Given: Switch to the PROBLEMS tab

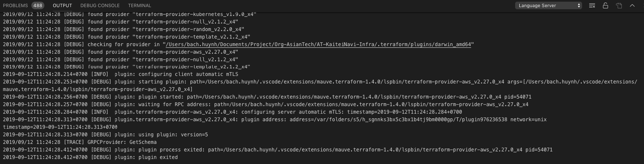Looking at the screenshot, I should (x=15, y=5).
